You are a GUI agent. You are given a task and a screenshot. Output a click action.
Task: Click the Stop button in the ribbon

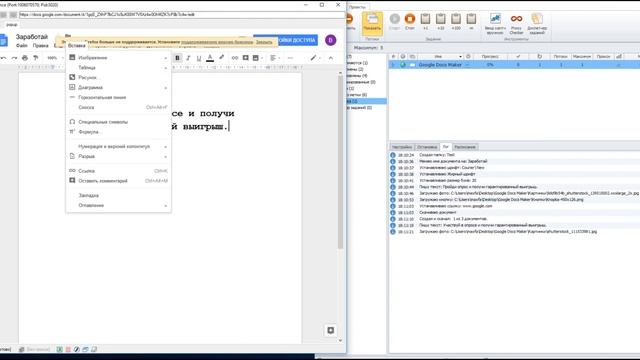(x=410, y=22)
